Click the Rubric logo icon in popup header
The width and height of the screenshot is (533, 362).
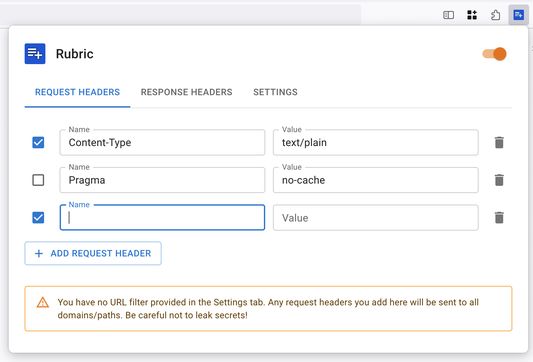pos(35,54)
